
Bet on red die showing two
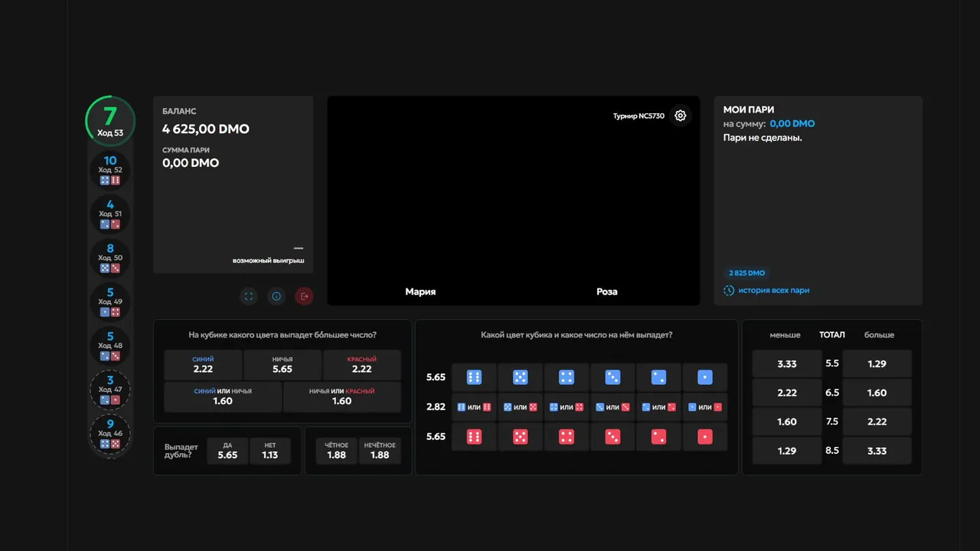[x=658, y=437]
